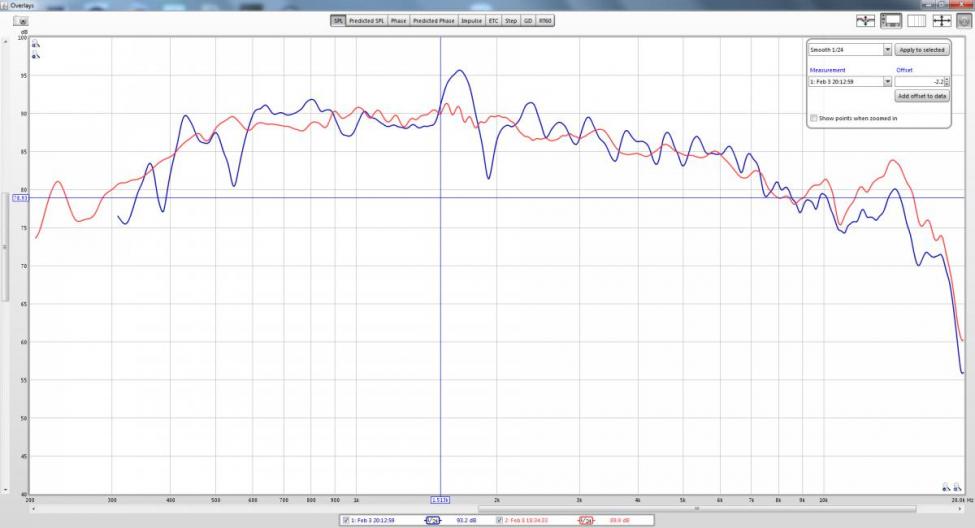Click the Measurement label in control panel
This screenshot has width=975, height=528.
click(827, 70)
